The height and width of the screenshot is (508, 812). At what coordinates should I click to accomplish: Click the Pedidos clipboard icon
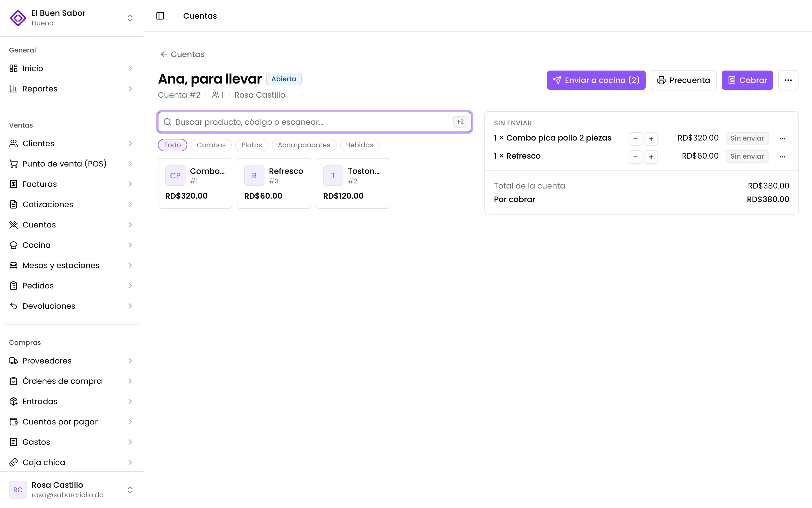[x=14, y=286]
